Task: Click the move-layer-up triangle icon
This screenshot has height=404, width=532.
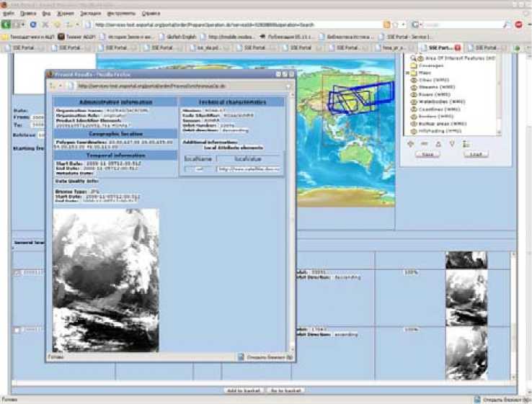Action: pos(438,144)
